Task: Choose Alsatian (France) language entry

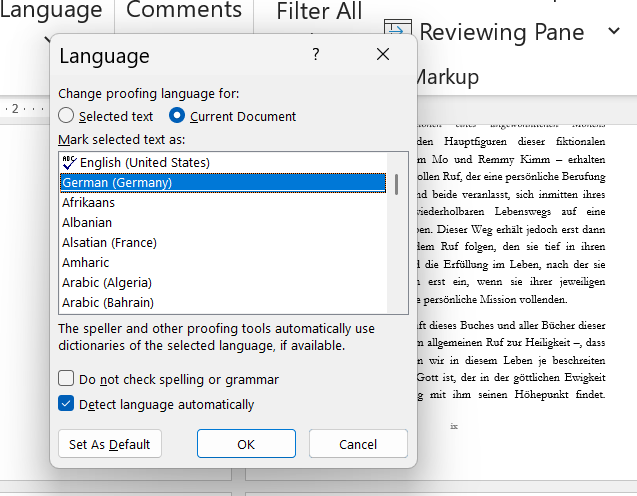Action: tap(223, 243)
